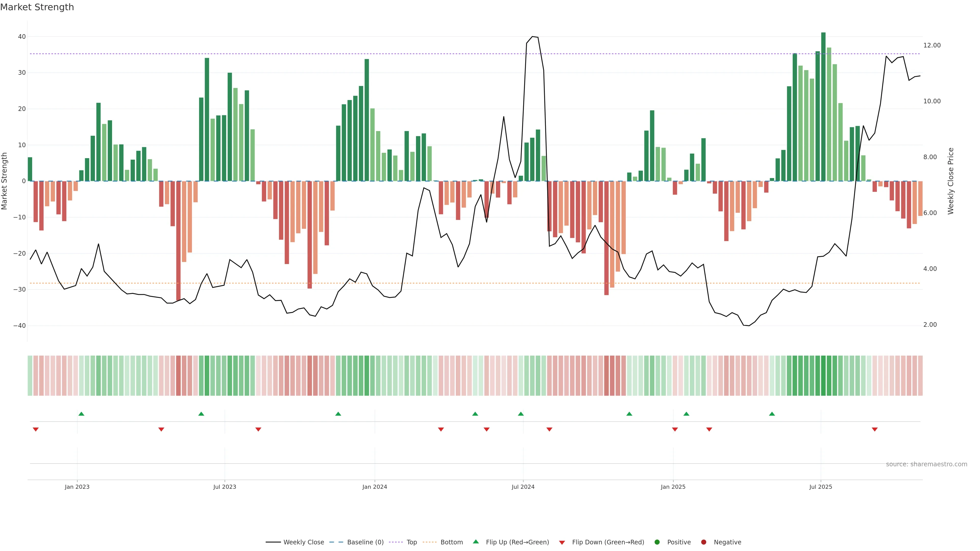Click the last red flip-down marker after Jul 2025
This screenshot has height=551, width=980.
[x=875, y=429]
